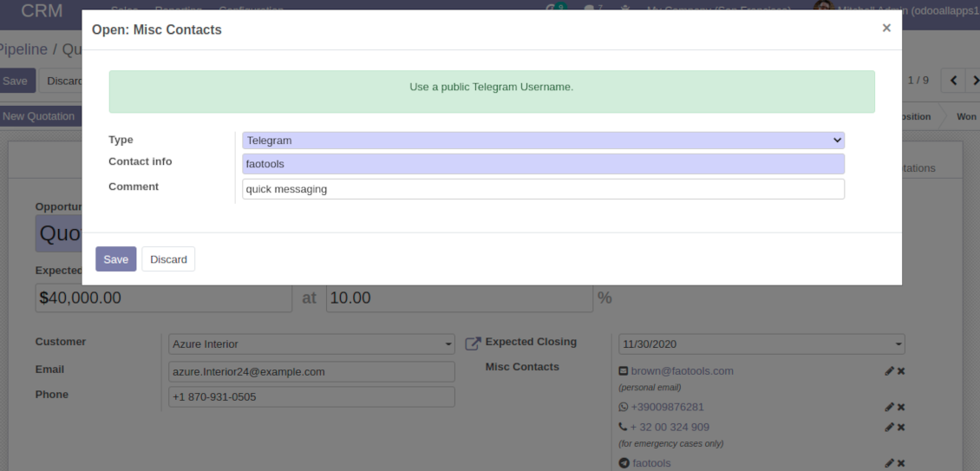Open the Type dropdown set to Telegram

point(543,141)
